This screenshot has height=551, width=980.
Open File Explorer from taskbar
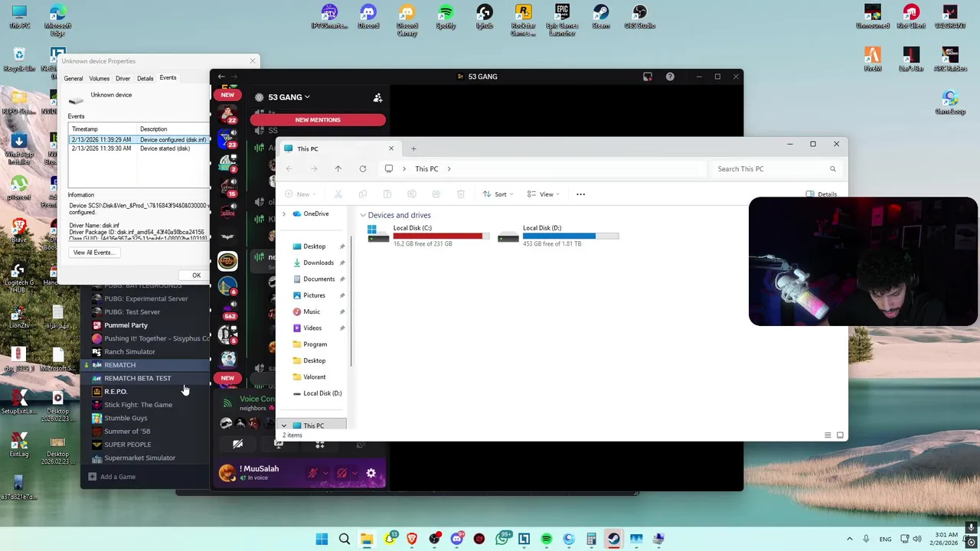click(x=367, y=539)
